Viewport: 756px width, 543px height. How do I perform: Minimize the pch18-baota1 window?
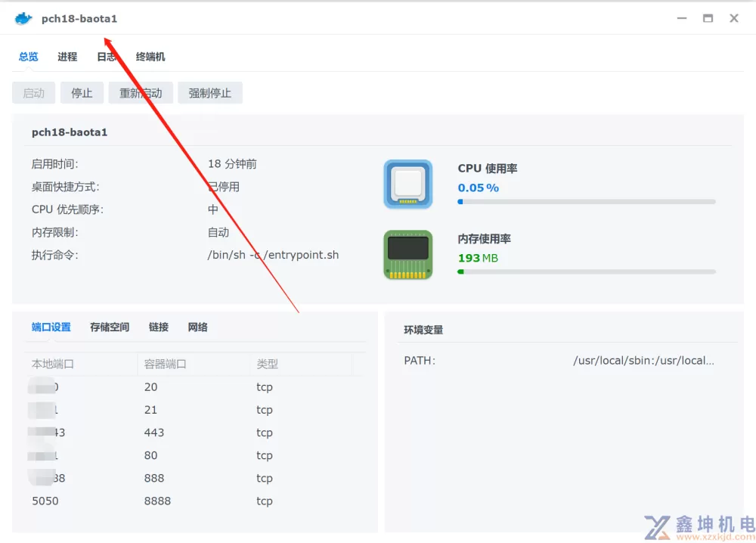(682, 18)
